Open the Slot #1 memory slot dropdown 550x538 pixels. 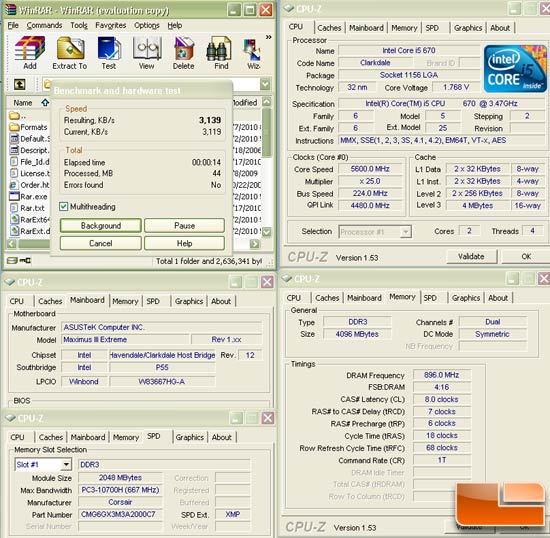tap(66, 465)
